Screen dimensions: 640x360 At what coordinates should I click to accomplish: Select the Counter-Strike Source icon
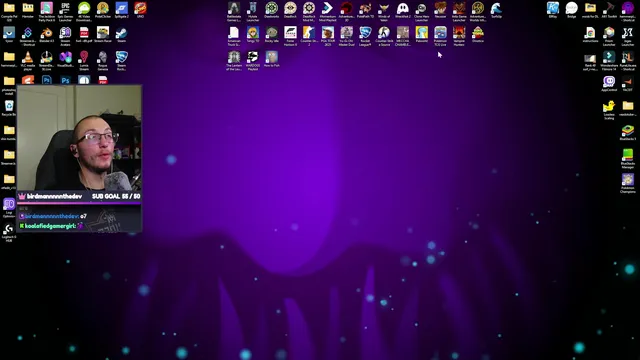384,33
